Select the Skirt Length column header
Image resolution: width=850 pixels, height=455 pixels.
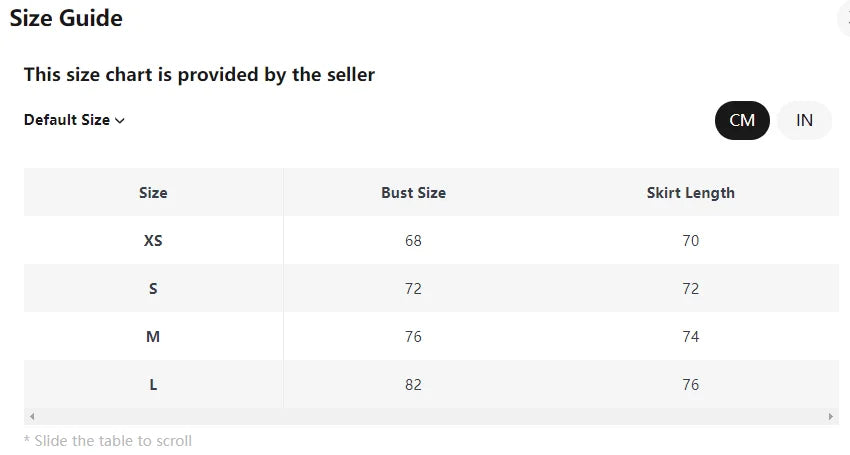click(x=690, y=193)
